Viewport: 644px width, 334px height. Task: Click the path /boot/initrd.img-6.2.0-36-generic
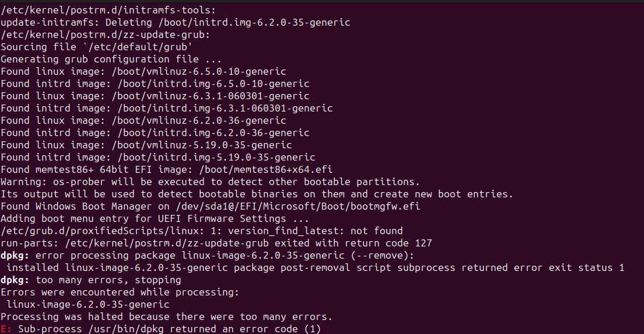(x=213, y=133)
